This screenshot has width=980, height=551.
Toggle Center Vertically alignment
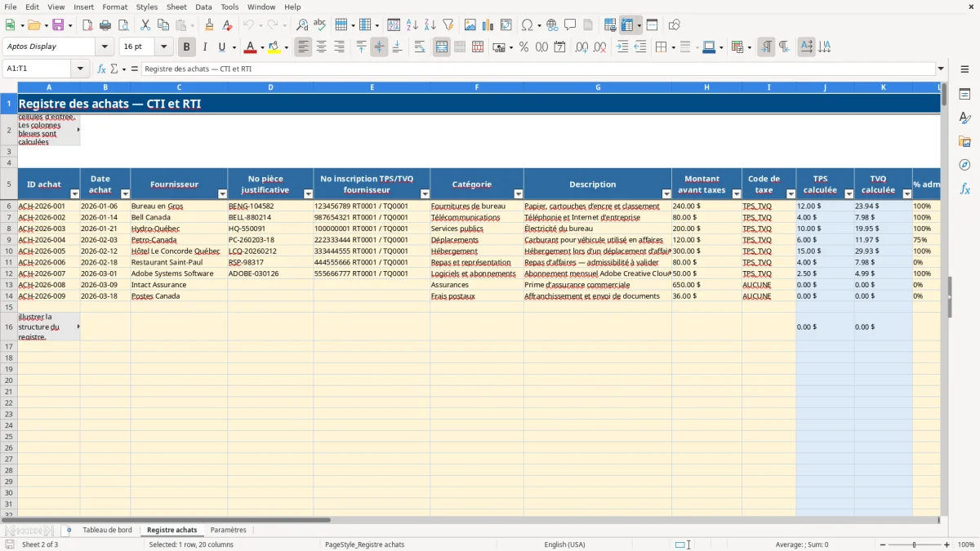pos(379,47)
